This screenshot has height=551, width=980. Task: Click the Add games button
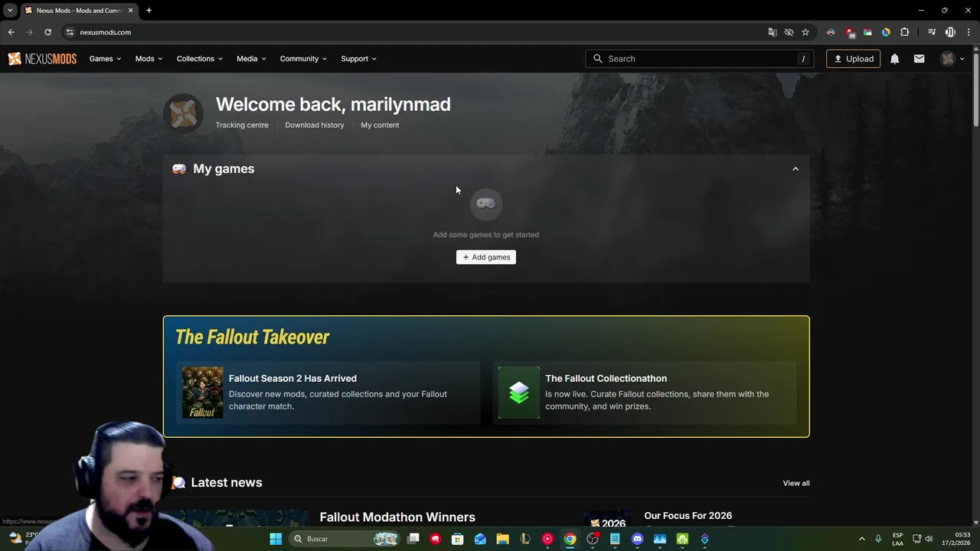pyautogui.click(x=485, y=257)
